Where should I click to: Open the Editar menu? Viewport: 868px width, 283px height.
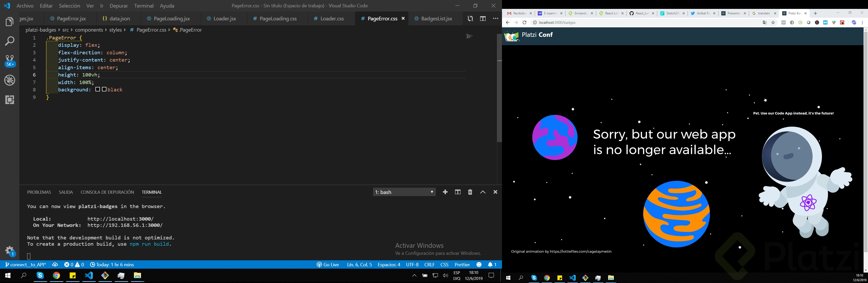click(46, 6)
